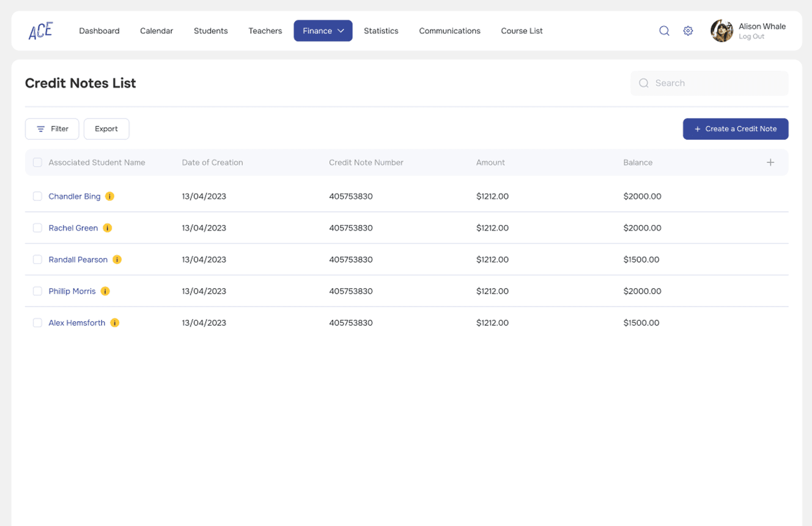Click the Log Out text under Alison Whale
Screen dimensions: 812x526
[751, 36]
